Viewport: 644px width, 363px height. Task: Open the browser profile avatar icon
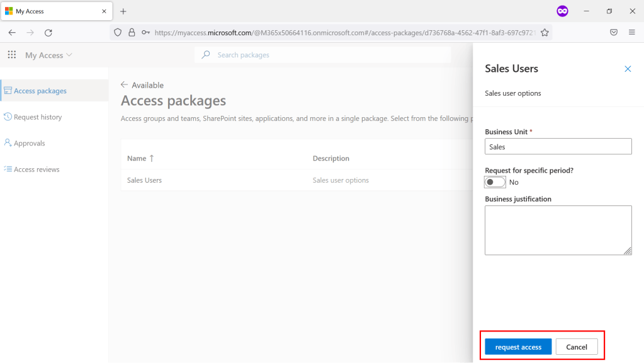click(x=562, y=11)
